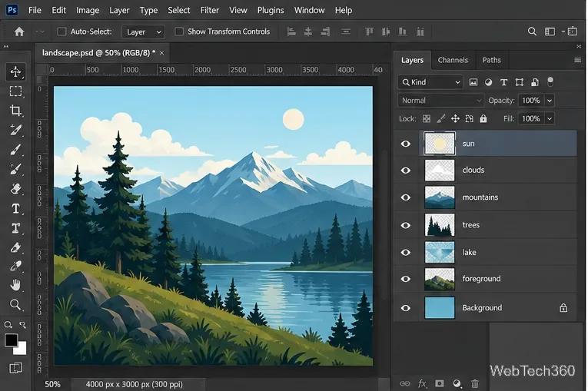Click the Search magnifier in options bar
This screenshot has width=588, height=391.
(x=532, y=31)
